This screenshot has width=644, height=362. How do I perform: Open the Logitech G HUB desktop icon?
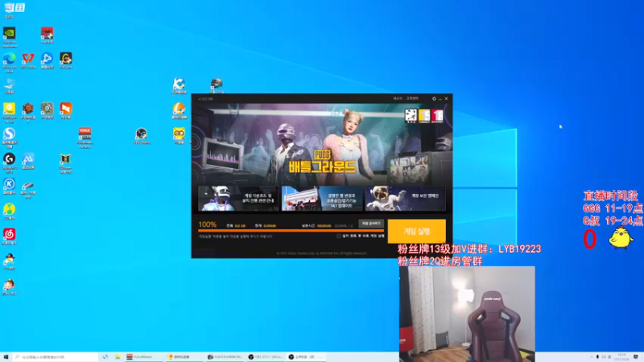(9, 163)
